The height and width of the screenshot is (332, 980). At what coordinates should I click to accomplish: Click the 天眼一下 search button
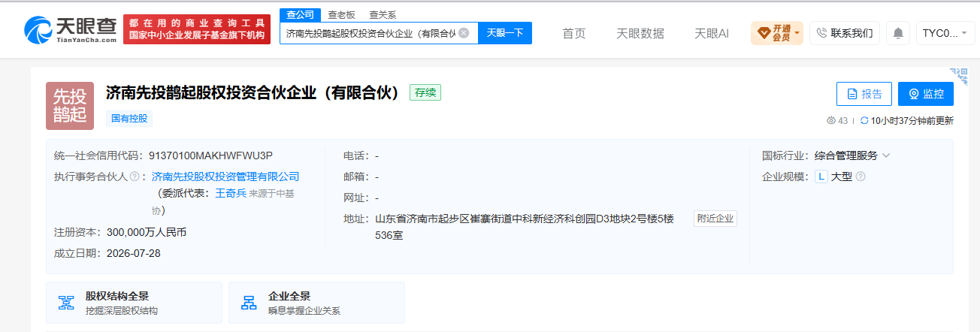(x=505, y=33)
